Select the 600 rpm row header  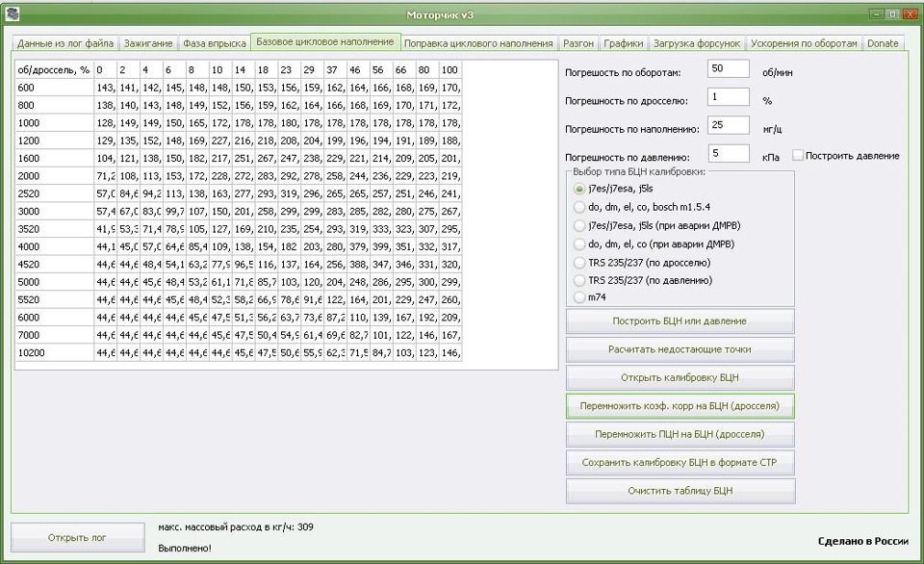click(54, 88)
